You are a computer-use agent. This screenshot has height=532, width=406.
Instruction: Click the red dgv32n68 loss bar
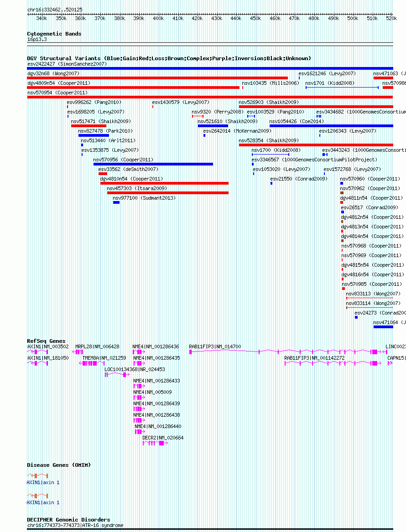click(157, 78)
